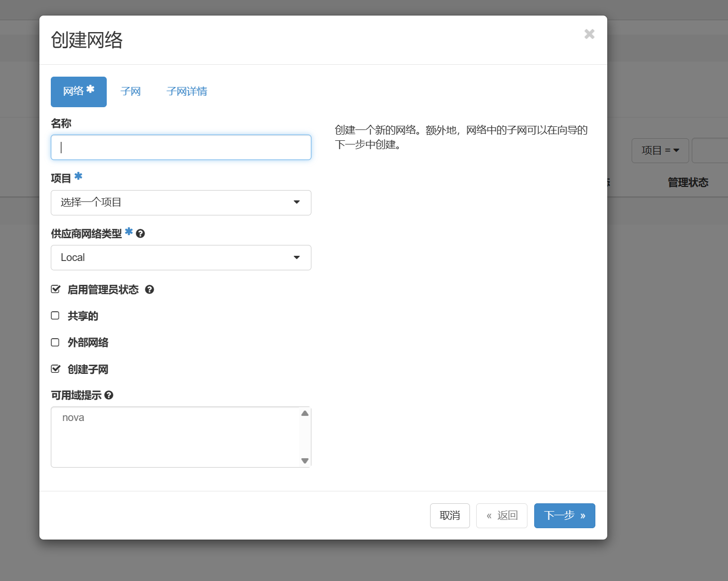This screenshot has height=581, width=728.
Task: Click the 返回 button
Action: click(502, 516)
